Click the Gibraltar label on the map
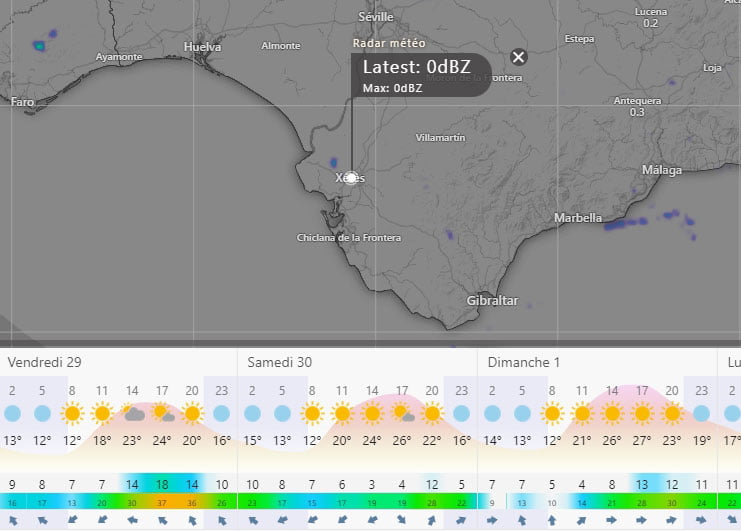741x531 pixels. click(x=492, y=300)
